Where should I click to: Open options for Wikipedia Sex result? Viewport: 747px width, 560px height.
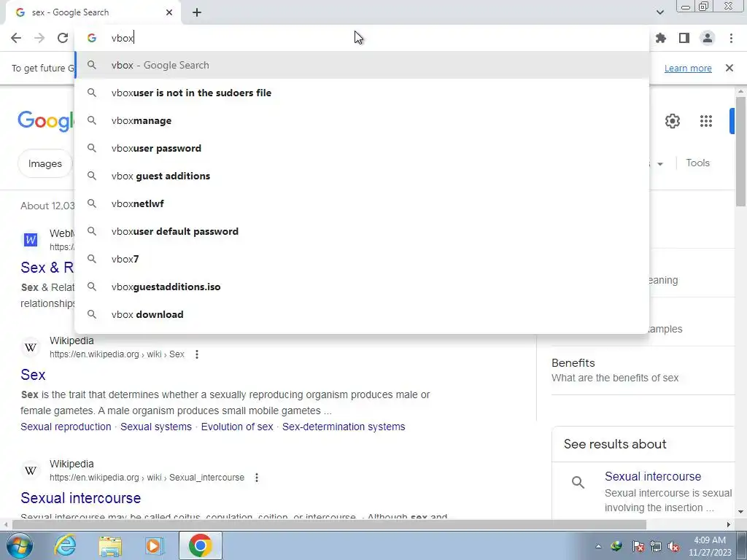197,354
